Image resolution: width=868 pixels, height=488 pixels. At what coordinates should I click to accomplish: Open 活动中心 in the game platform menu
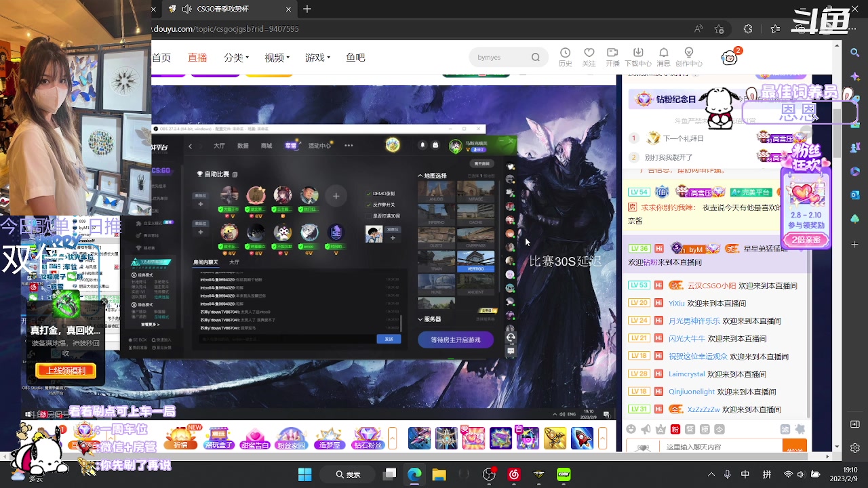(x=319, y=146)
